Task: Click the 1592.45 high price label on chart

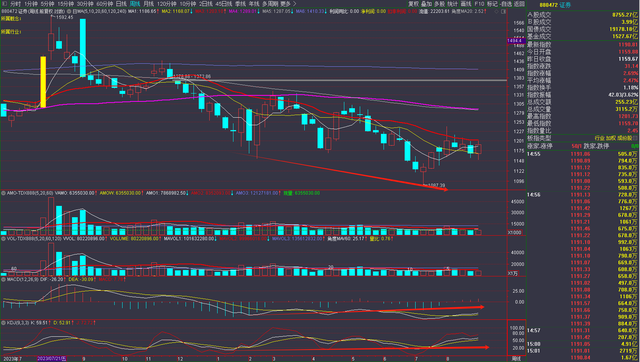Action: [64, 18]
